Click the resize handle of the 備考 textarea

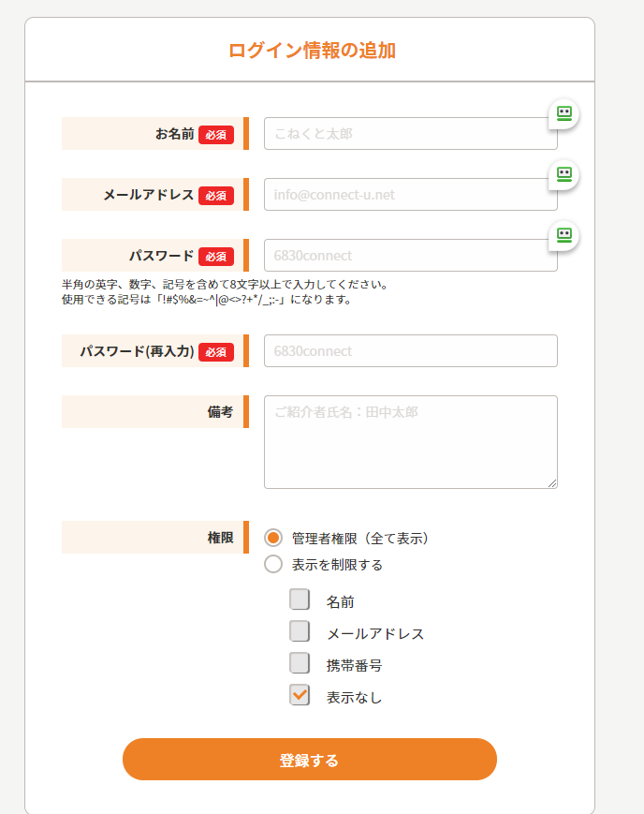click(x=552, y=483)
